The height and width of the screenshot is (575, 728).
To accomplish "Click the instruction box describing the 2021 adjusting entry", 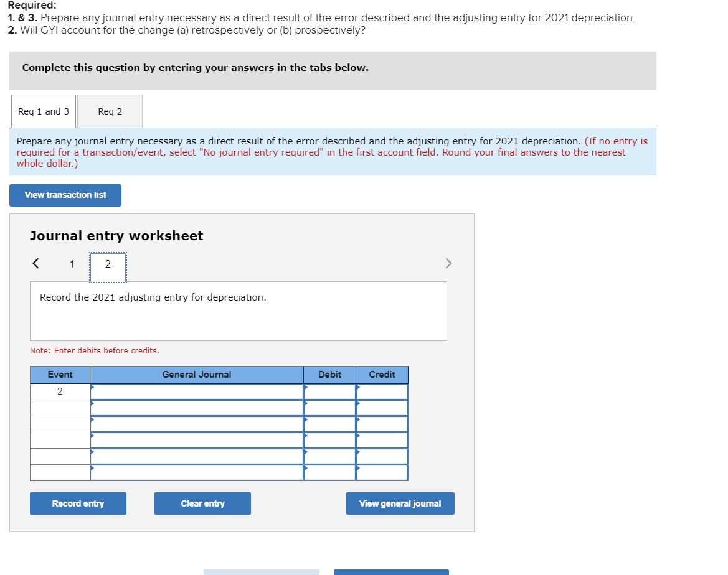I will point(239,310).
